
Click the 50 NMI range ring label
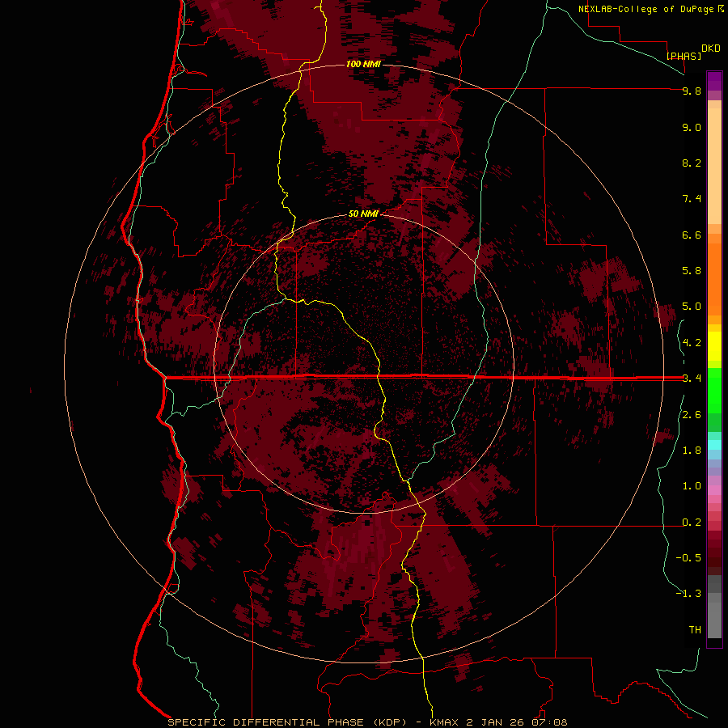coord(363,214)
